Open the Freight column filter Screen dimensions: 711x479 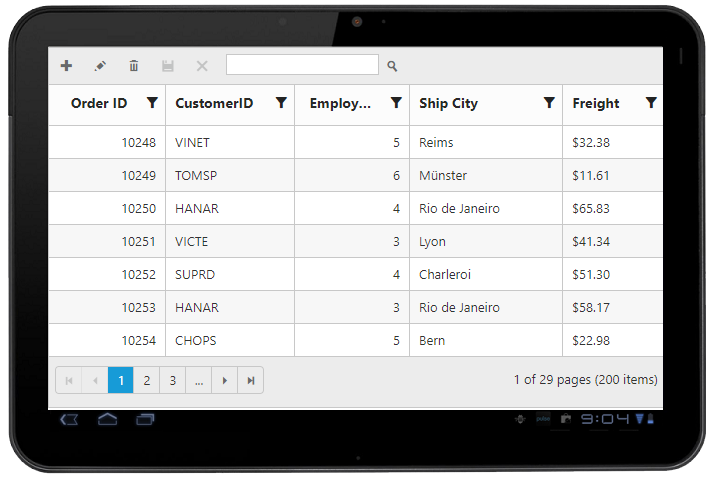pyautogui.click(x=651, y=103)
